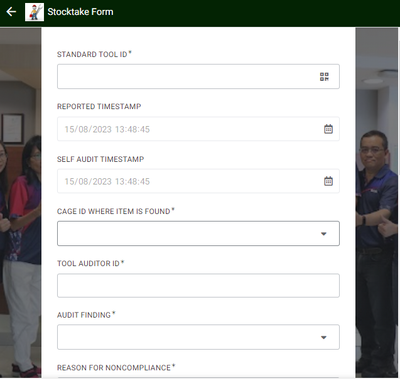Expand the Cage ID Where Item Is Found dropdown
This screenshot has height=379, width=400.
pos(198,233)
